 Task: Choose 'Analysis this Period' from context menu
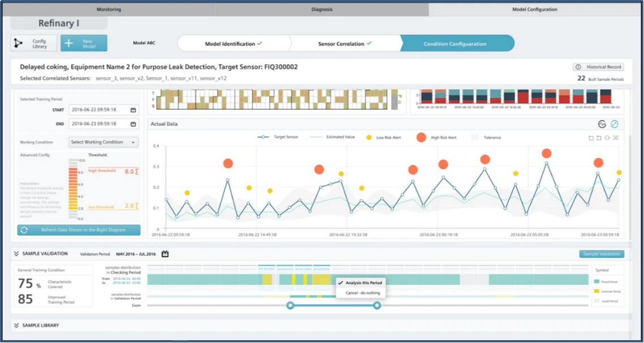tap(363, 283)
